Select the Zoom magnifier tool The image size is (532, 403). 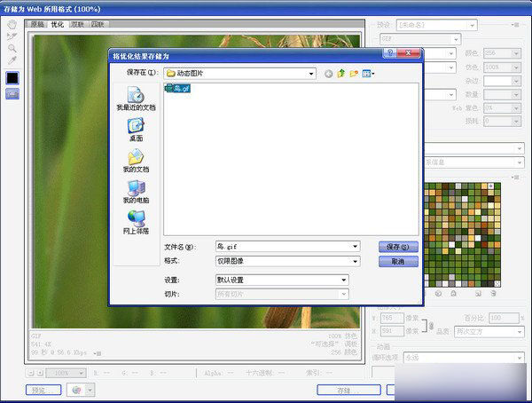(12, 48)
